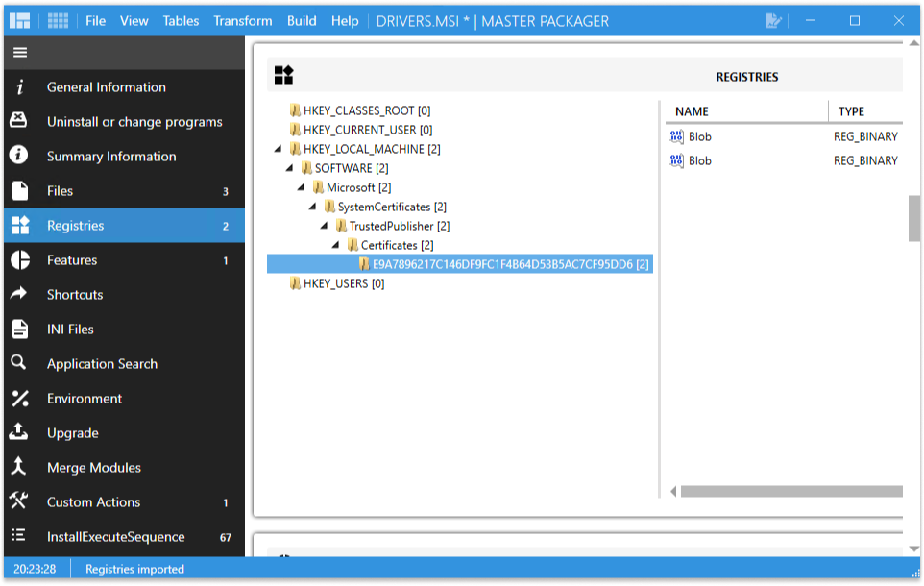
Task: Click the scroll up arrow at top right
Action: [x=914, y=43]
